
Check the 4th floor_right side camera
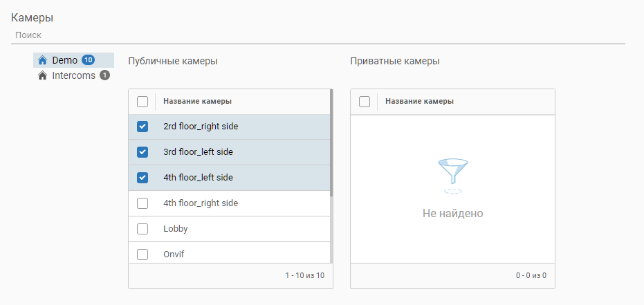coord(142,203)
